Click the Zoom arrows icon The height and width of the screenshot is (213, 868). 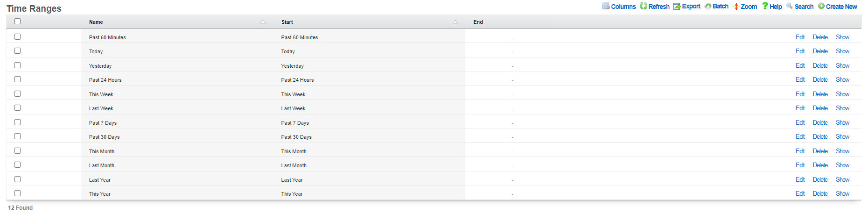736,7
